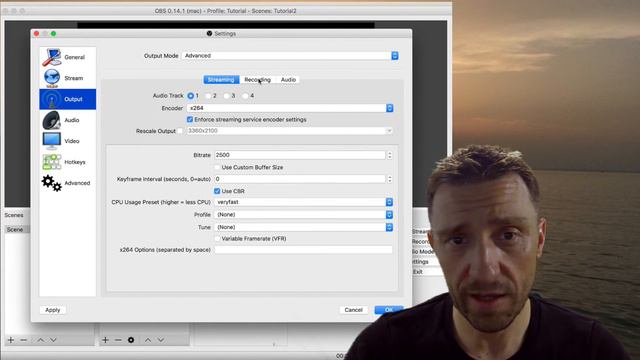Remove source with minus icon
Screen dimensions: 640x360
118,340
